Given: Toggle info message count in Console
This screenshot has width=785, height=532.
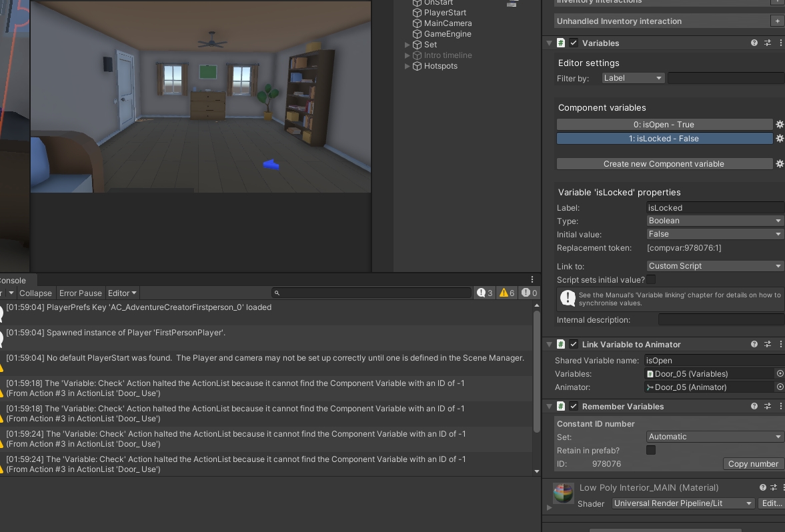Looking at the screenshot, I should point(485,293).
